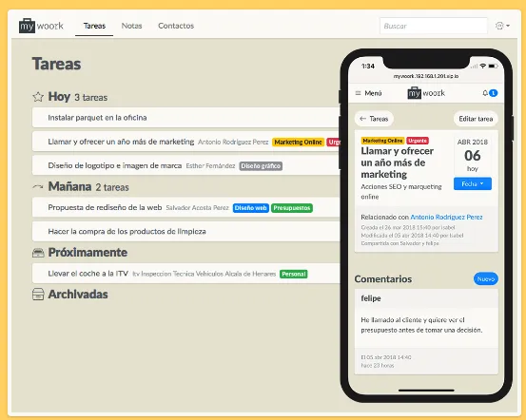Expand the Archivadas section heading
Screen dimensions: 526x420
pos(78,295)
